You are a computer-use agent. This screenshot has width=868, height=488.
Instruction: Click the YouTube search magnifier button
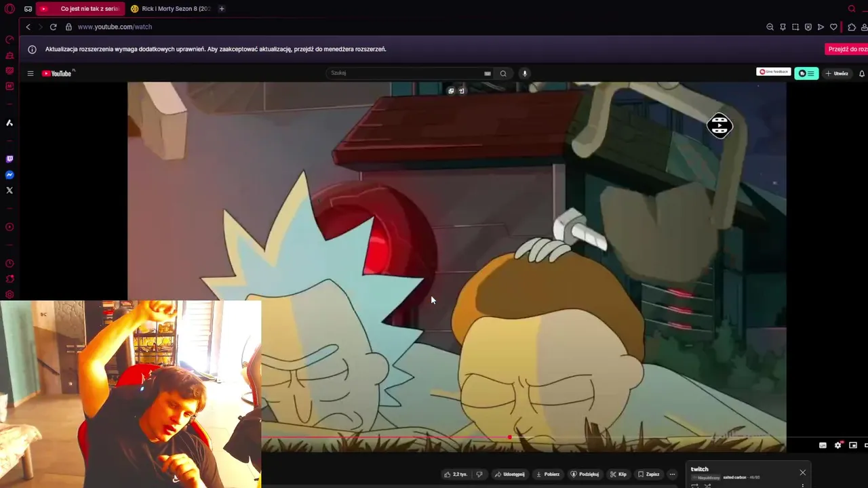(503, 73)
